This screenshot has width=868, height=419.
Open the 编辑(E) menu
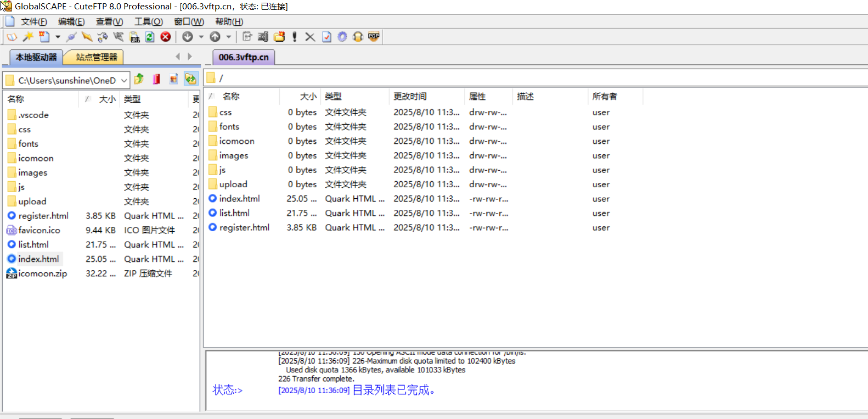[x=71, y=21]
